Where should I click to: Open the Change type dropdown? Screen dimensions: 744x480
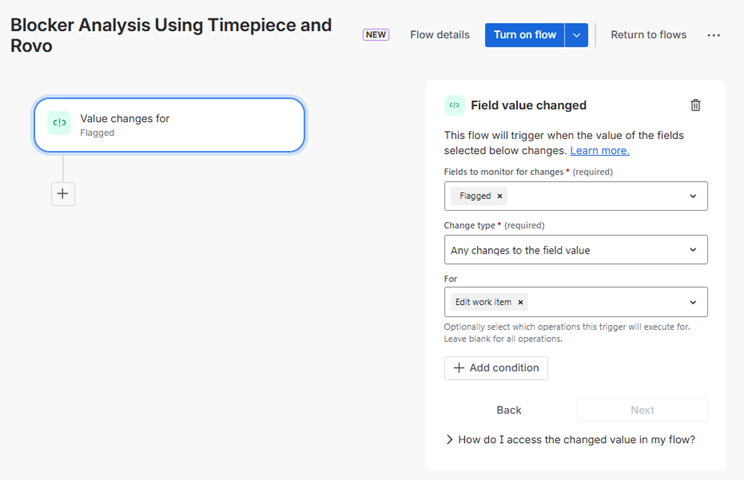[x=576, y=250]
